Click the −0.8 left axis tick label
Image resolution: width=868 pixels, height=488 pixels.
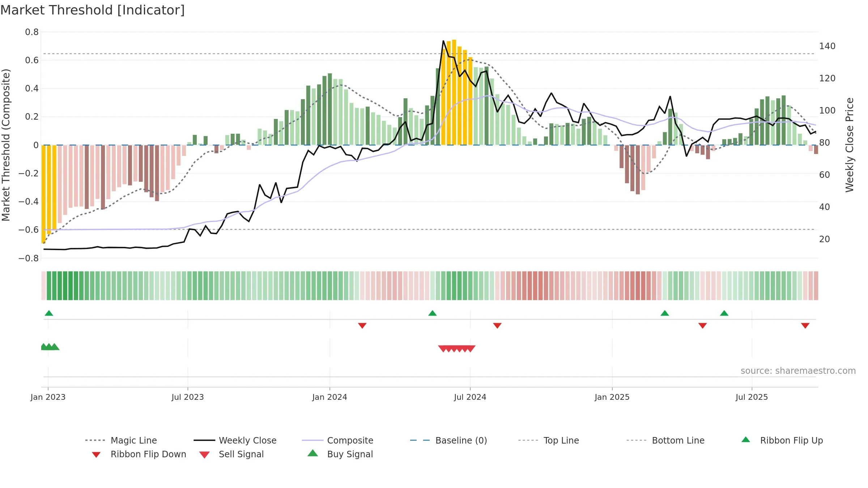(x=29, y=258)
